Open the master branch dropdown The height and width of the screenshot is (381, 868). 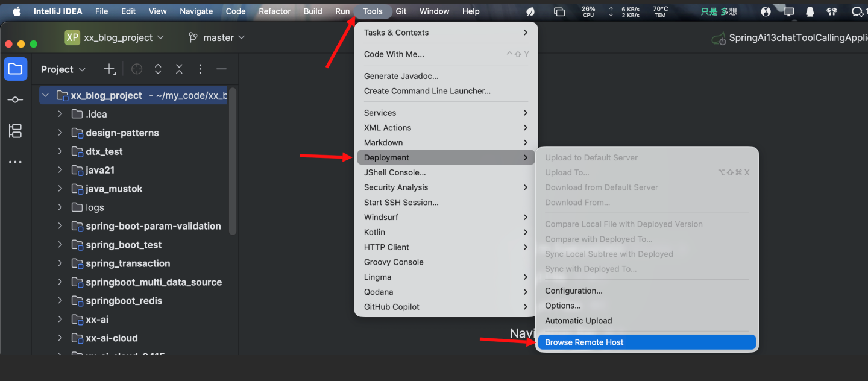(x=217, y=37)
